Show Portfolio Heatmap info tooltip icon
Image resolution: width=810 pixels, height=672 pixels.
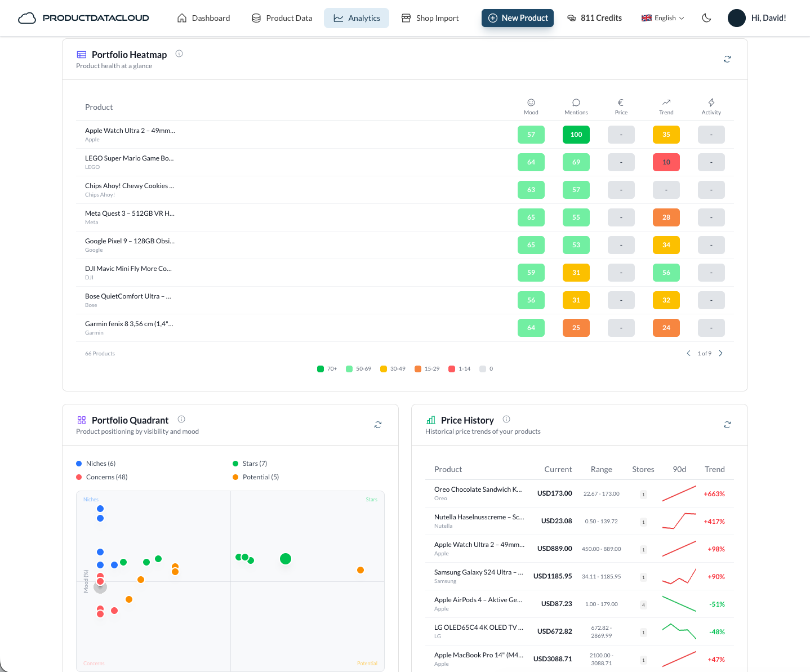point(179,54)
